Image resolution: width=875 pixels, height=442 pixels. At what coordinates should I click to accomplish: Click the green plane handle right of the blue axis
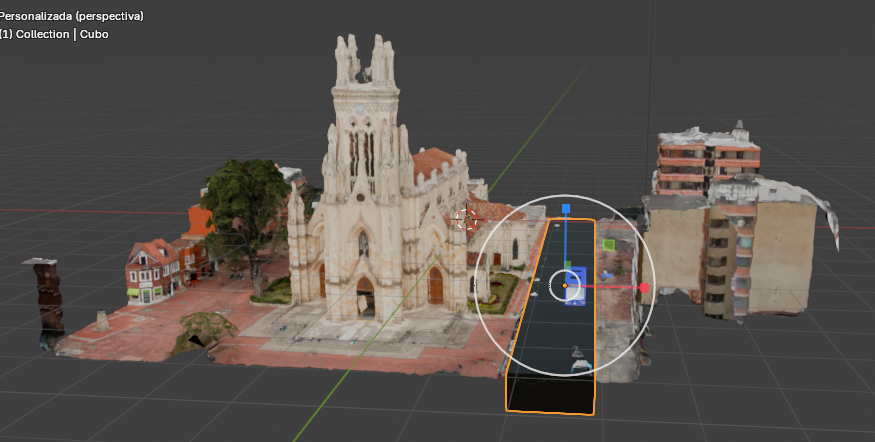(x=608, y=245)
